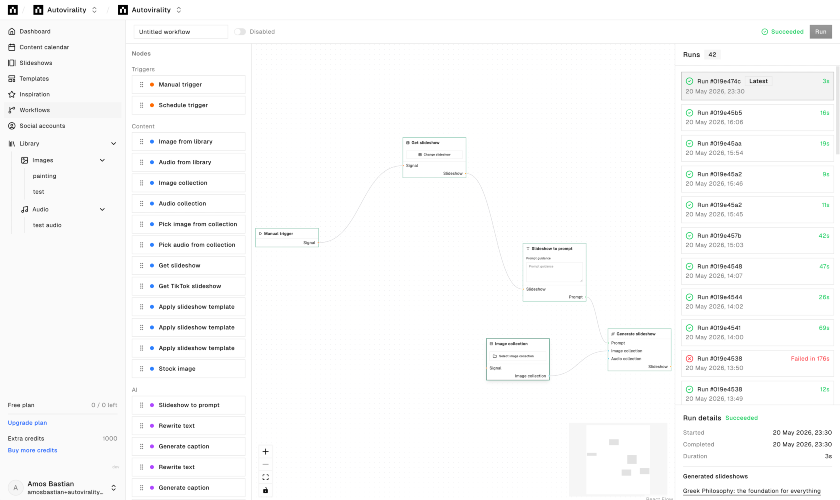Select Image from library node
This screenshot has height=500, width=840.
point(189,141)
